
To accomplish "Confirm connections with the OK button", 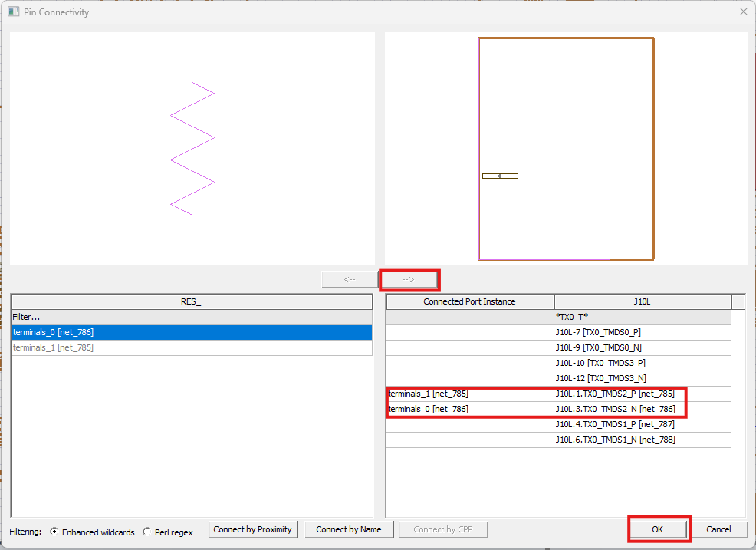I will [x=659, y=529].
